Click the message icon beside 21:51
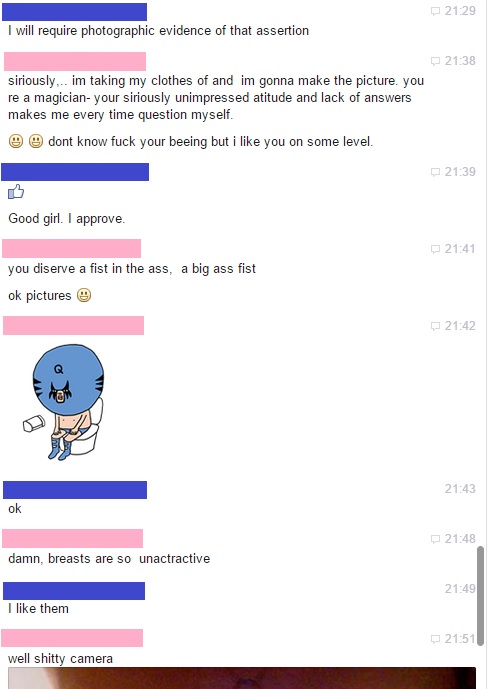The image size is (491, 689). click(435, 639)
